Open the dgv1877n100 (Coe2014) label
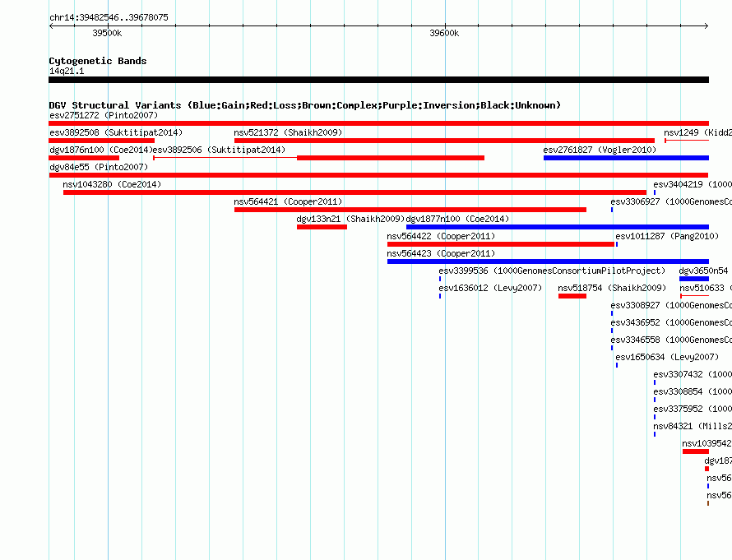Image resolution: width=732 pixels, height=560 pixels. [457, 219]
